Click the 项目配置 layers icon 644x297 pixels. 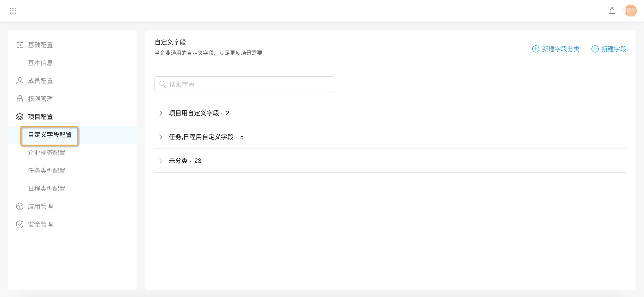tap(20, 117)
